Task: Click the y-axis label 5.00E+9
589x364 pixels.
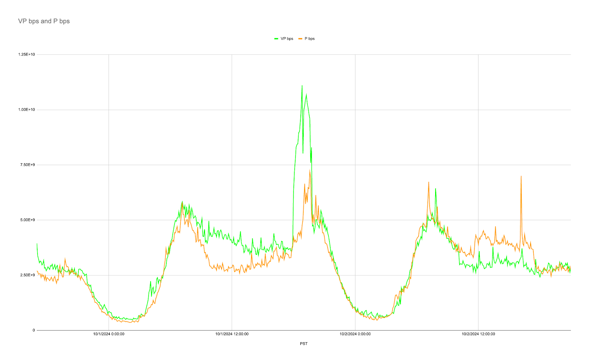Action: pos(28,220)
